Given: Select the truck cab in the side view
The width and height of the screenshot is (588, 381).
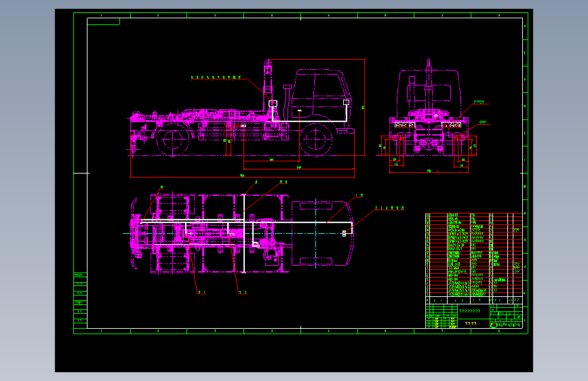Looking at the screenshot, I should point(323,100).
